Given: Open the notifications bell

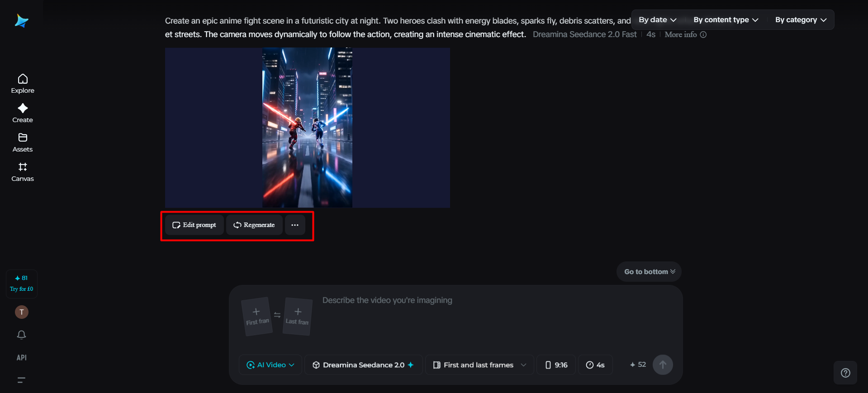Looking at the screenshot, I should [22, 335].
